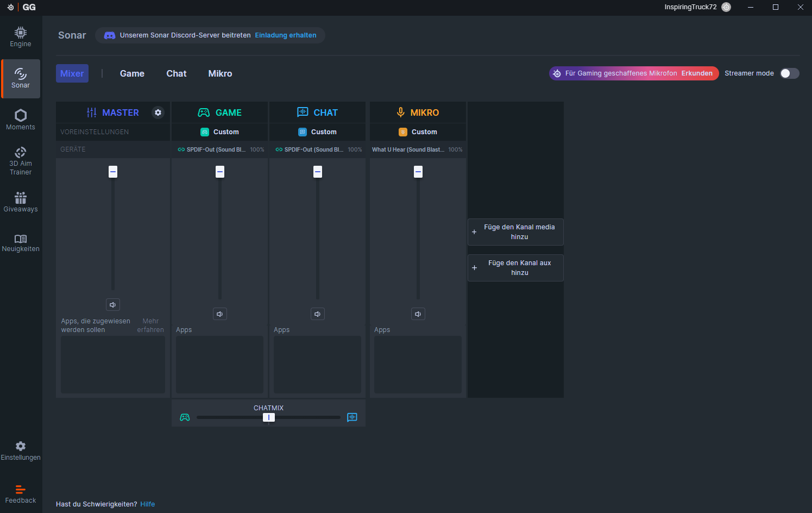Open the Engine section in sidebar
The image size is (812, 513).
[21, 37]
